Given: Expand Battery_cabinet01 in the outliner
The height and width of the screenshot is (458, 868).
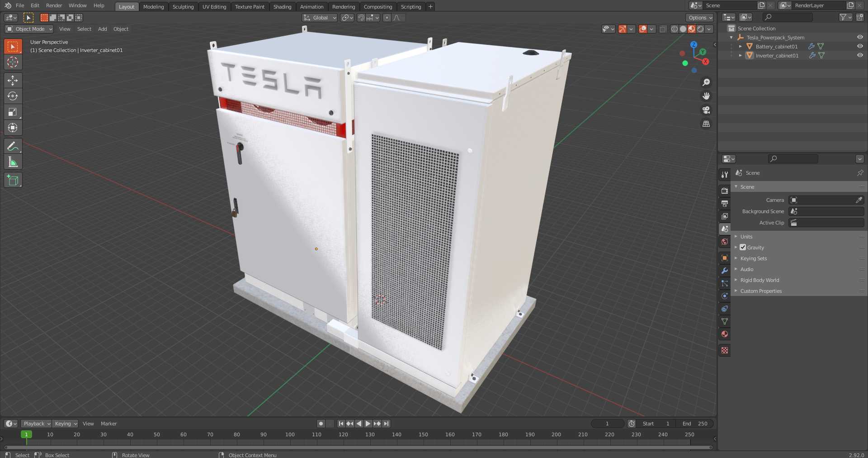Looking at the screenshot, I should [740, 46].
